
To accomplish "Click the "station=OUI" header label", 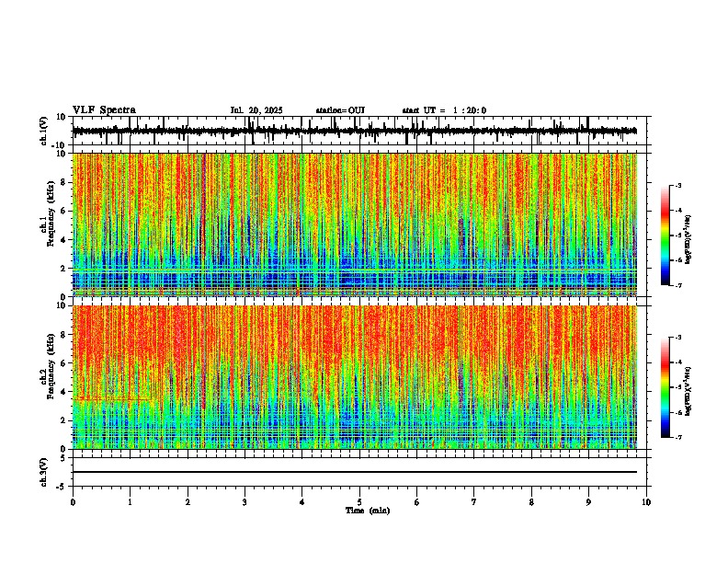I will [340, 110].
